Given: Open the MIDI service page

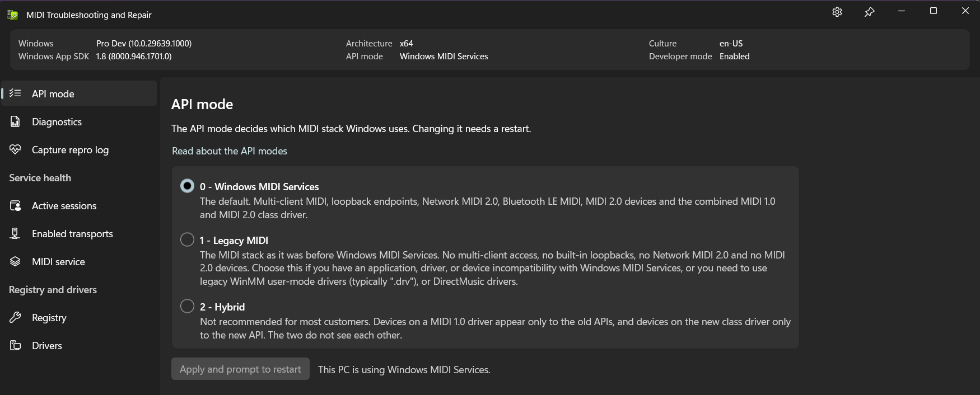Looking at the screenshot, I should 79,261.
